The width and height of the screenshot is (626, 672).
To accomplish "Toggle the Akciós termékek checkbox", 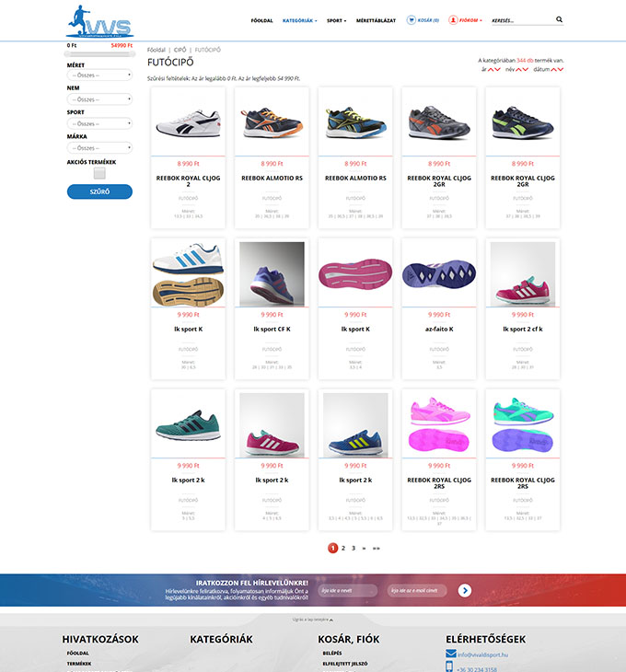I will tap(99, 173).
